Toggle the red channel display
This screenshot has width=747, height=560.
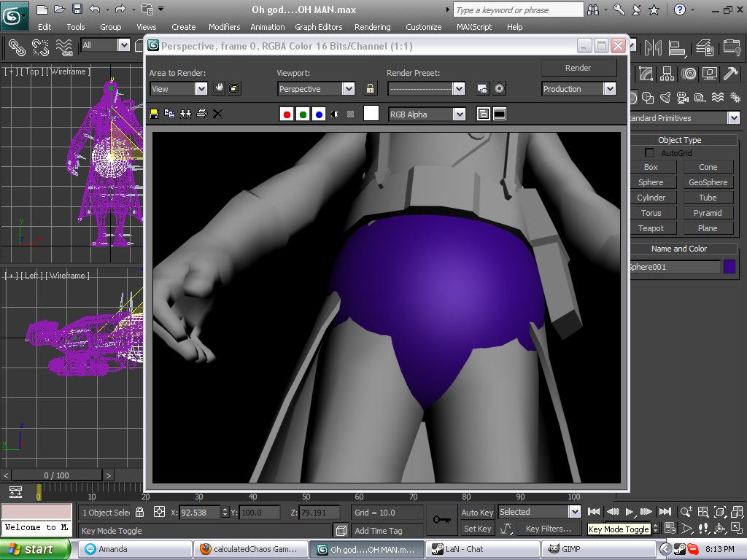(287, 114)
